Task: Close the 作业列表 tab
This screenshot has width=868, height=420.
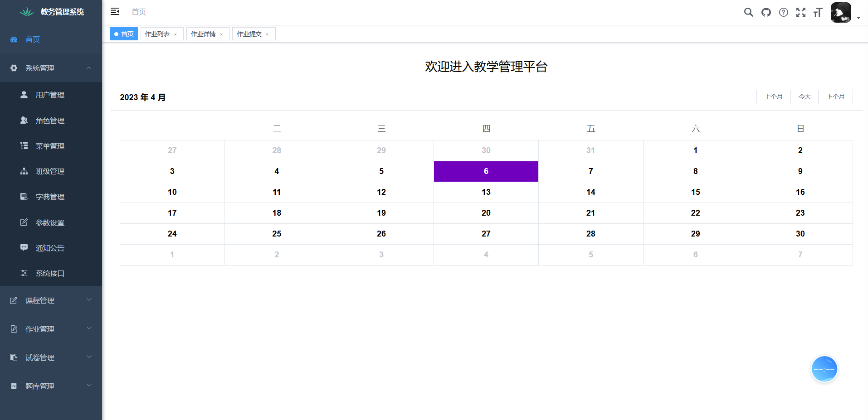Action: pyautogui.click(x=176, y=34)
